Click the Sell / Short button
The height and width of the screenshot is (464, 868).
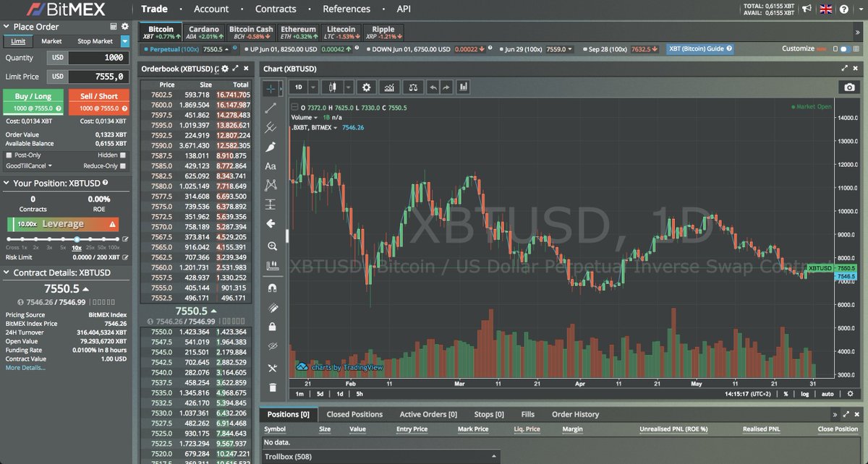click(99, 101)
